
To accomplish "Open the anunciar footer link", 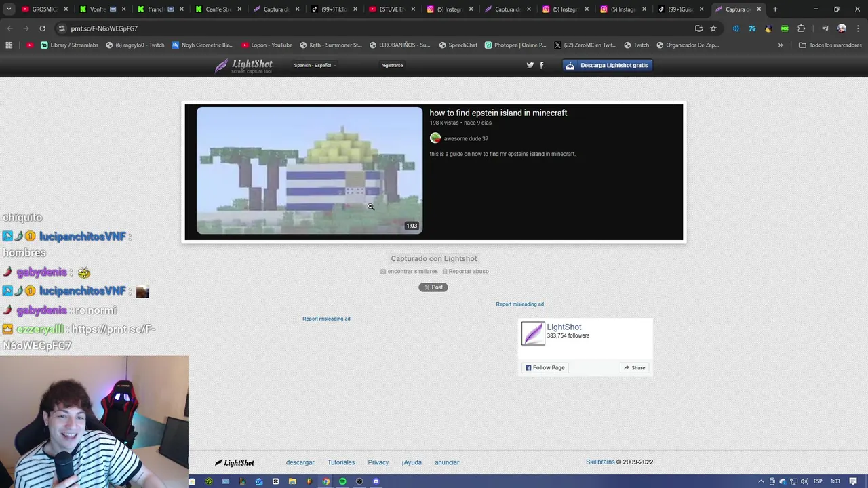I will click(x=447, y=462).
